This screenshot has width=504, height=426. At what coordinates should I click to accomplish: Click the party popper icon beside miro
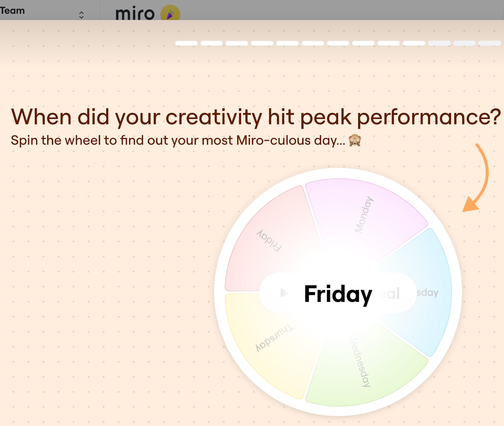tap(170, 13)
